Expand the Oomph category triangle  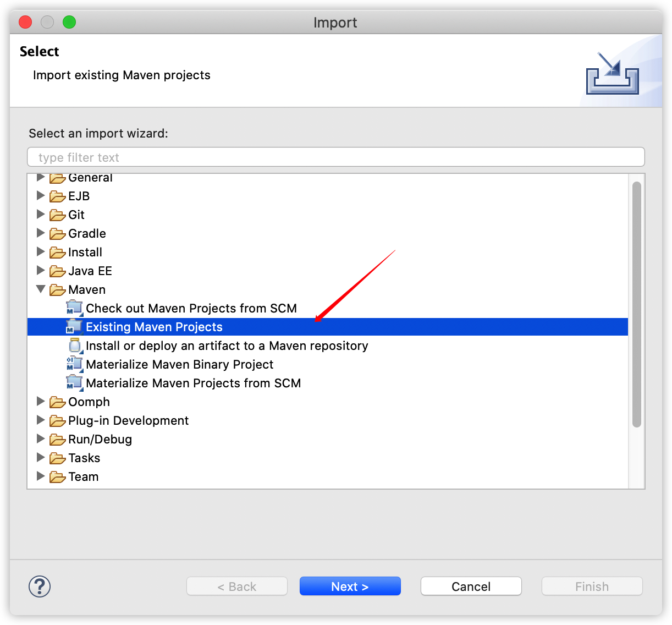tap(40, 401)
